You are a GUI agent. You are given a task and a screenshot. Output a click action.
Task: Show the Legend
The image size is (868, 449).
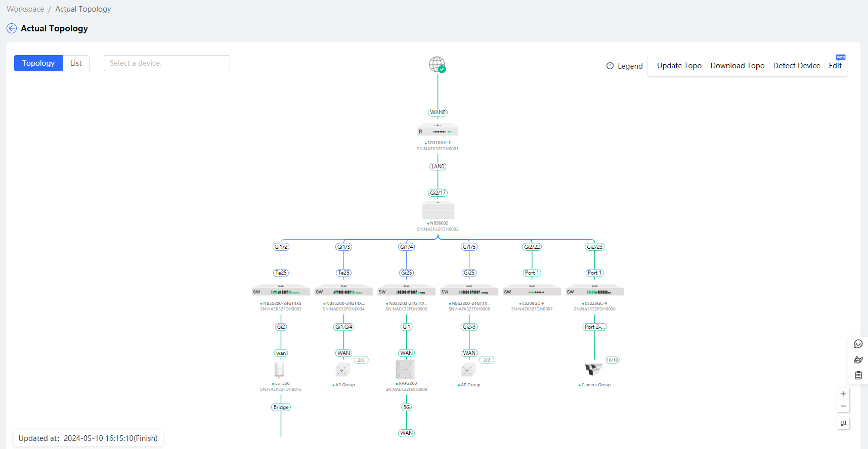click(x=625, y=66)
